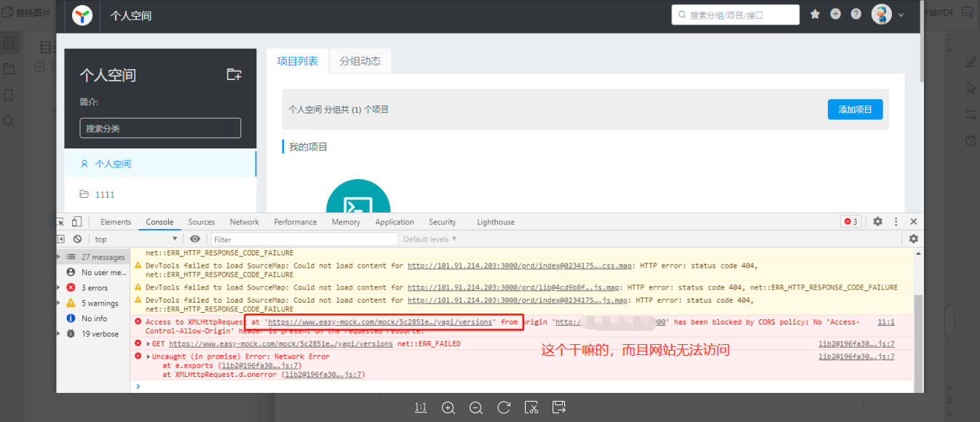Image resolution: width=980 pixels, height=422 pixels.
Task: Switch to the Network tab in DevTools
Action: 244,221
